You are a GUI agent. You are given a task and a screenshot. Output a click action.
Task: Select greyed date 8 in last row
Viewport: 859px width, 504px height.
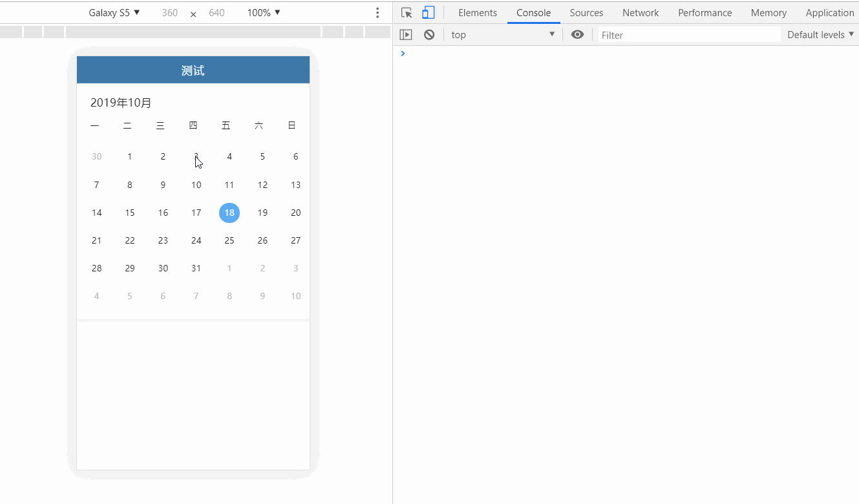(x=229, y=296)
